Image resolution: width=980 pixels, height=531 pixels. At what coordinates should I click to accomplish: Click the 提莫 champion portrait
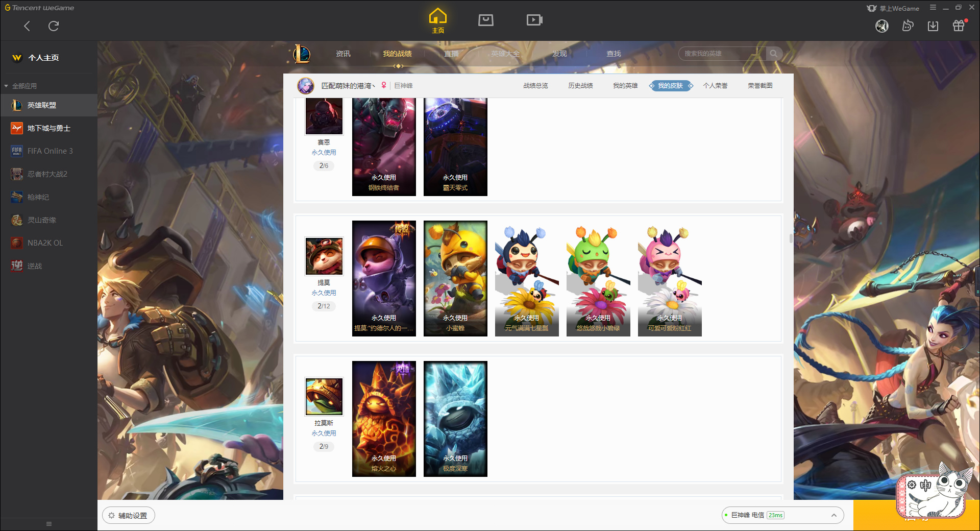(x=324, y=256)
